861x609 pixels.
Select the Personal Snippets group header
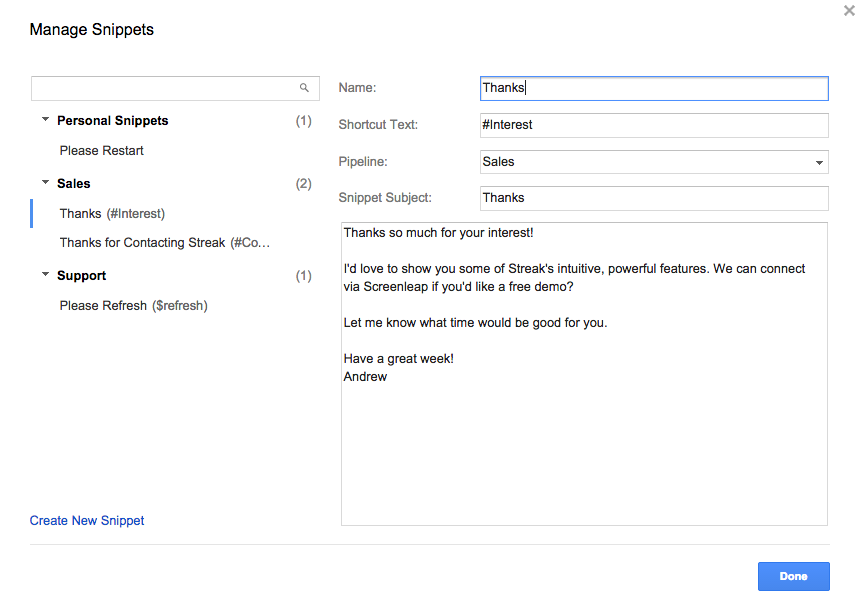click(112, 120)
